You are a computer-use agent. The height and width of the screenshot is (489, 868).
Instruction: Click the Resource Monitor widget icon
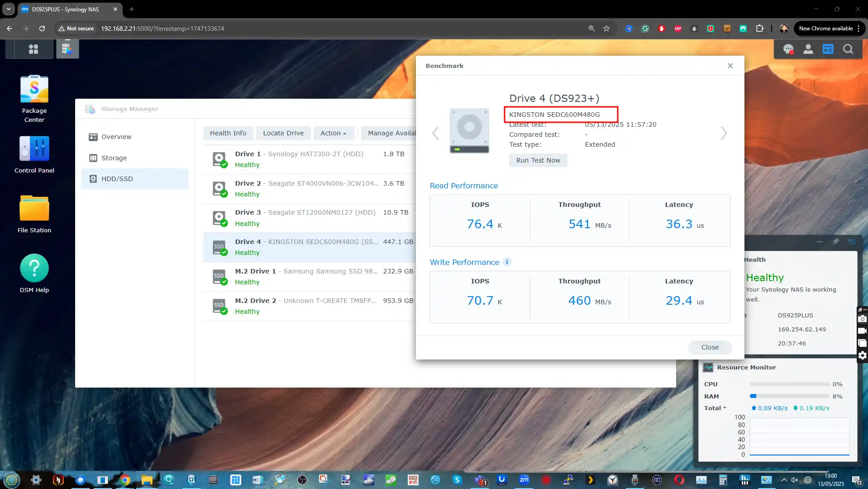(708, 367)
